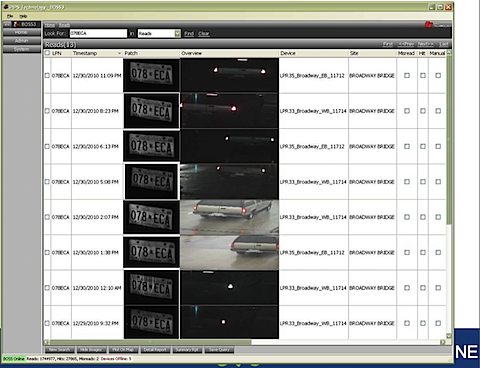Follow the Home breadcrumb link
Image resolution: width=480 pixels, height=368 pixels.
[x=50, y=25]
